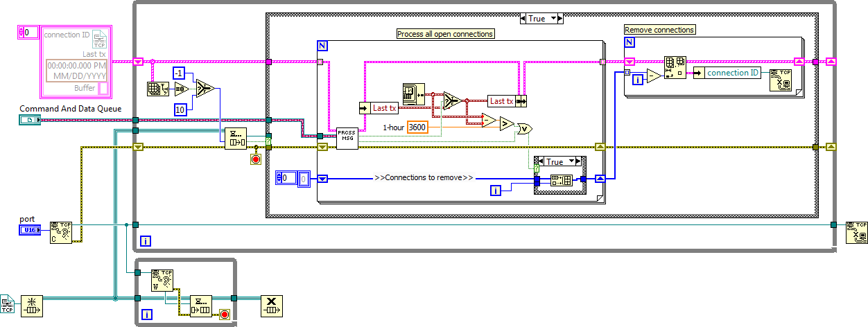Select the Release Queue icon with X

pos(272,306)
